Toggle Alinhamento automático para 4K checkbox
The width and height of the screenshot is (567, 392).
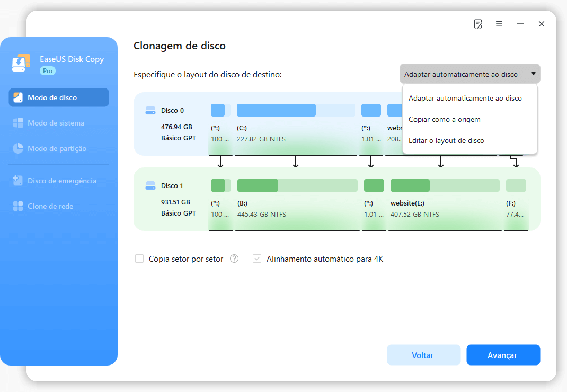257,259
